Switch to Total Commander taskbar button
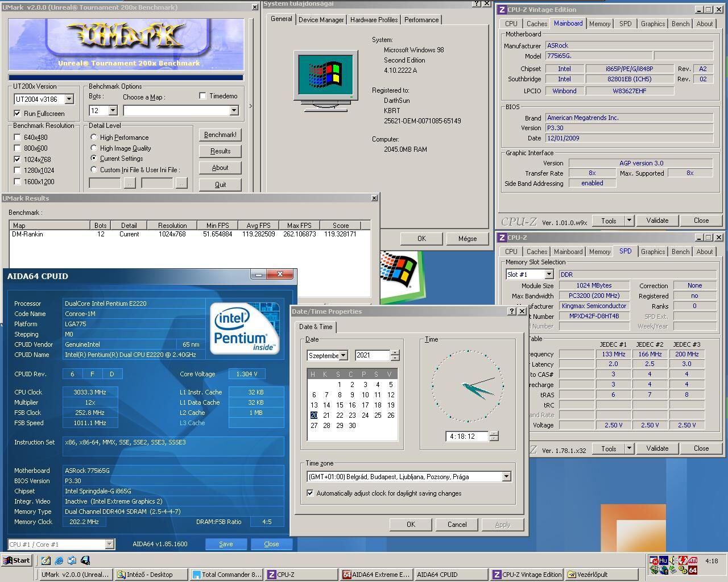The image size is (728, 582). (x=226, y=575)
